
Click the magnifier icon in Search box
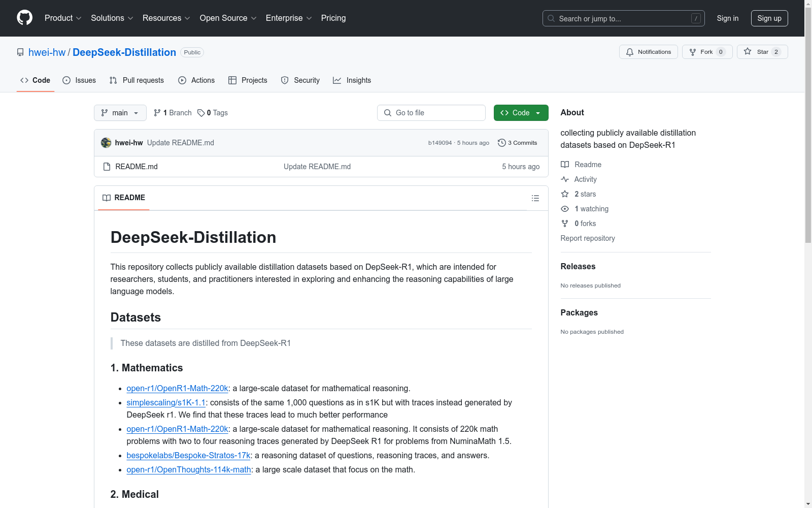pyautogui.click(x=551, y=18)
